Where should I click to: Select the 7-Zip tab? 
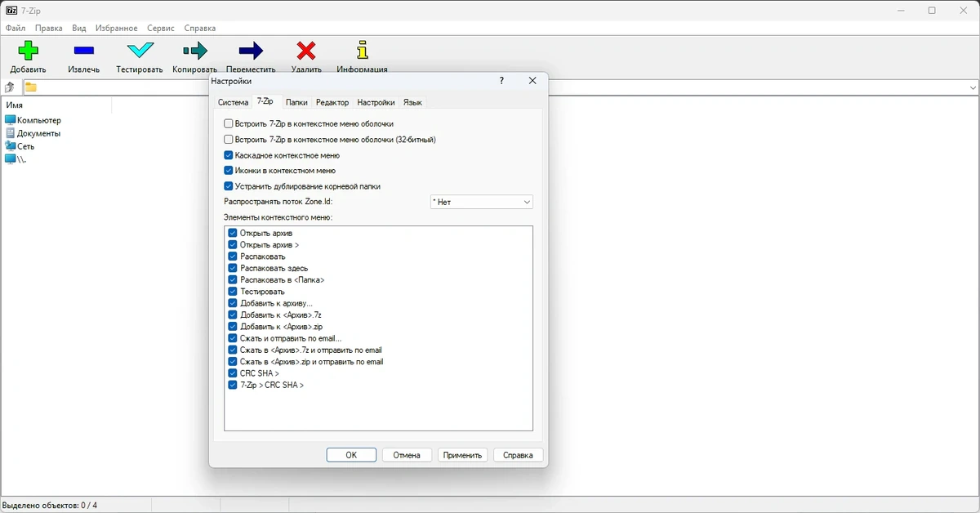click(x=265, y=101)
